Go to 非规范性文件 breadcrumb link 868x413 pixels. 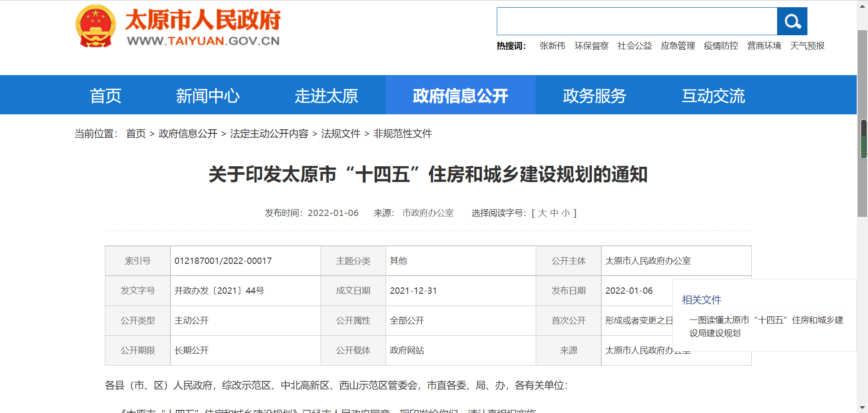(402, 134)
